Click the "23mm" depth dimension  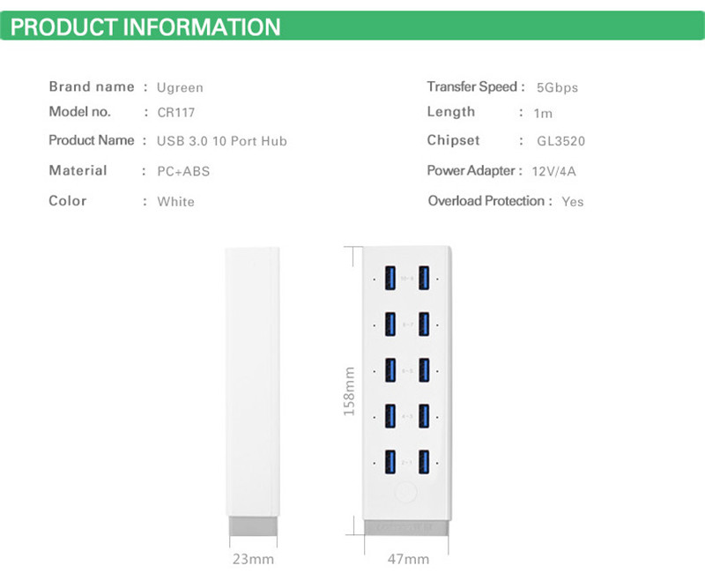[x=253, y=559]
